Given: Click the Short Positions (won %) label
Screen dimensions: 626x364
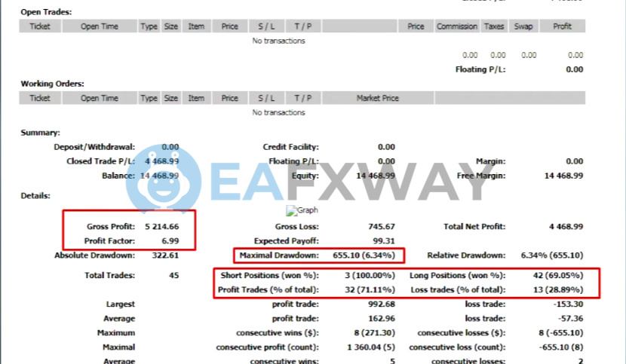Looking at the screenshot, I should pyautogui.click(x=269, y=276).
